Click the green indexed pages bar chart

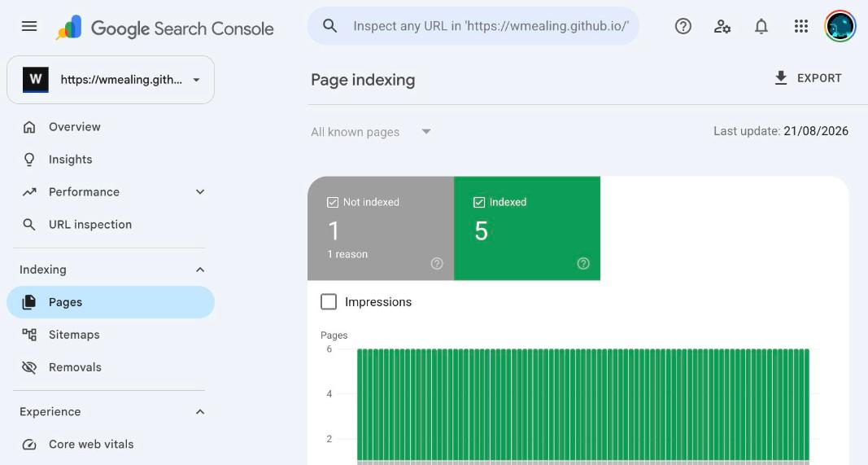(583, 405)
